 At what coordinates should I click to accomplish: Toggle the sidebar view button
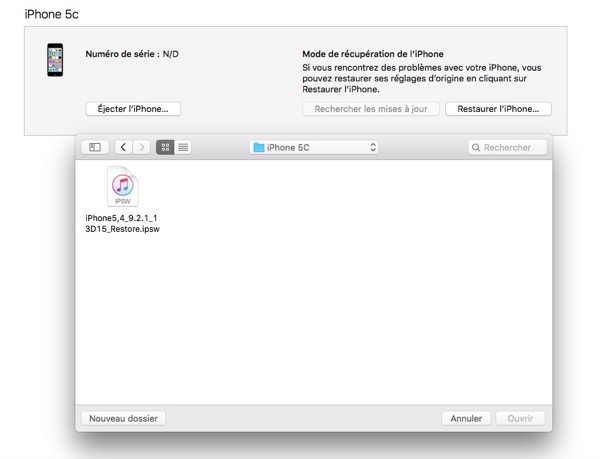[95, 147]
